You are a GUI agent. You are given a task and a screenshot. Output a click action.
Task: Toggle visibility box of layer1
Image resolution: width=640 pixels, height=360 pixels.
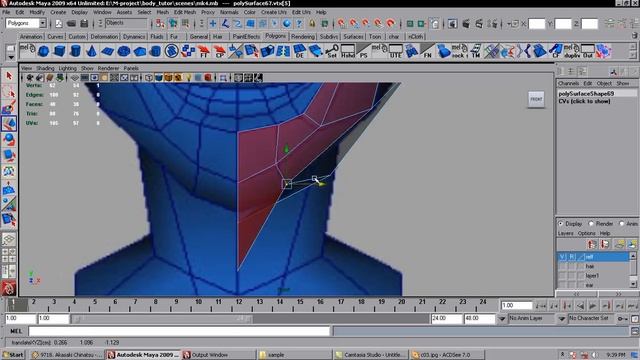click(x=562, y=276)
